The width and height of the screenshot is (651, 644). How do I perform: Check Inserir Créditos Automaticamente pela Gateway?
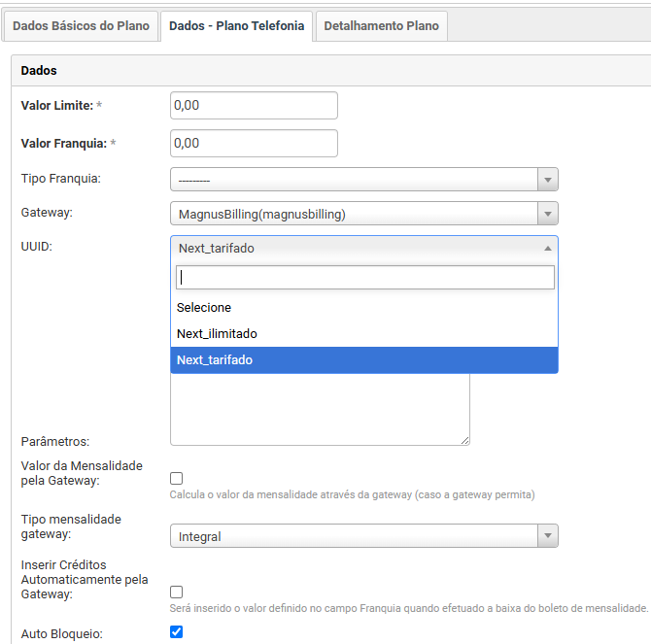point(176,592)
